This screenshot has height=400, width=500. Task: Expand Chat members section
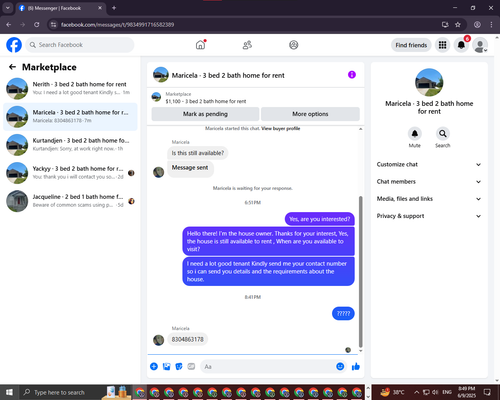[x=429, y=182]
